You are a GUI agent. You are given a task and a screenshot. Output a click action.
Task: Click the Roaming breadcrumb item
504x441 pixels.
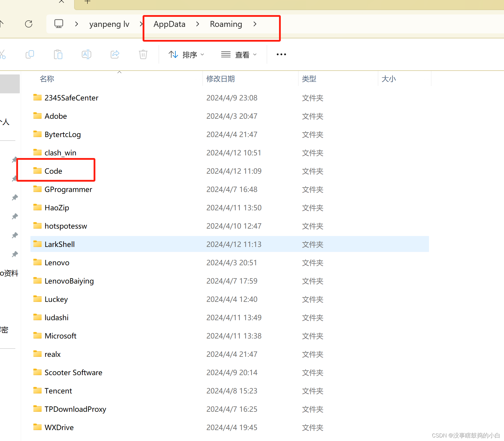(226, 24)
